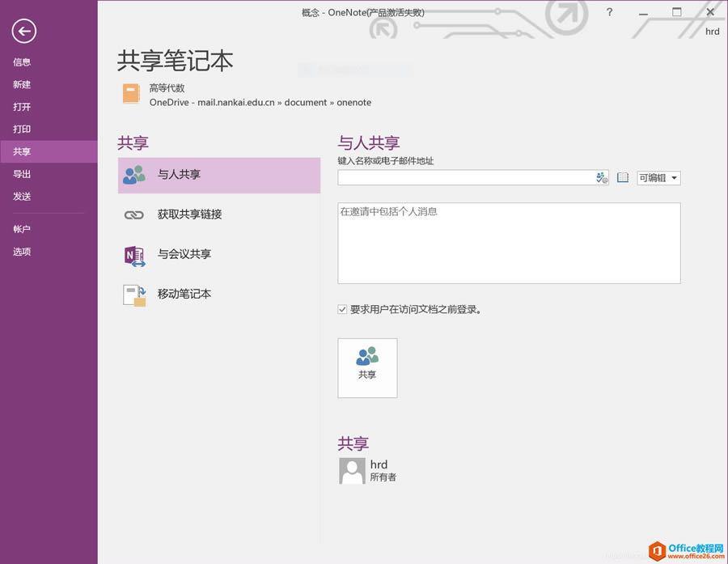This screenshot has width=728, height=564.
Task: Enable login requirement before document access
Action: pyautogui.click(x=342, y=308)
